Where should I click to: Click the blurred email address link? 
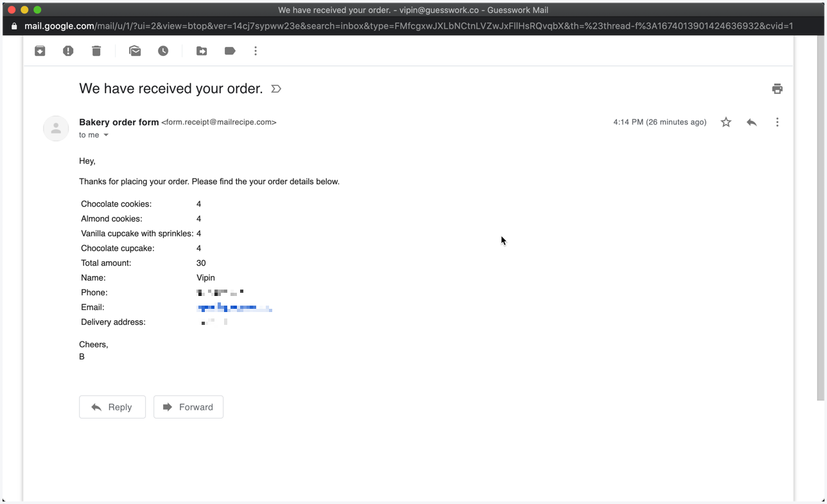[234, 308]
